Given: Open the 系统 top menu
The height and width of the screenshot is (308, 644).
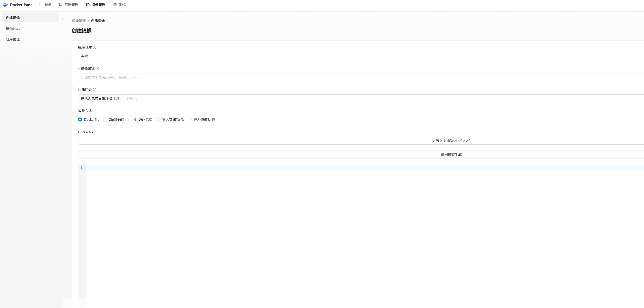Looking at the screenshot, I should (x=119, y=5).
